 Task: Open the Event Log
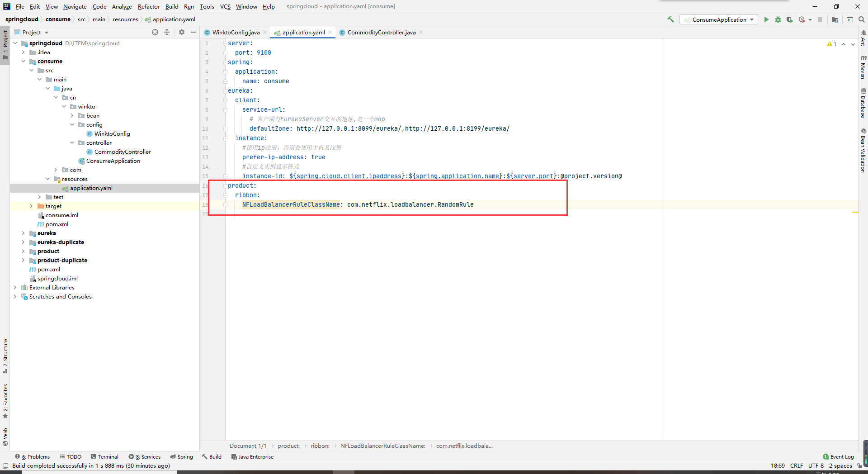click(838, 457)
